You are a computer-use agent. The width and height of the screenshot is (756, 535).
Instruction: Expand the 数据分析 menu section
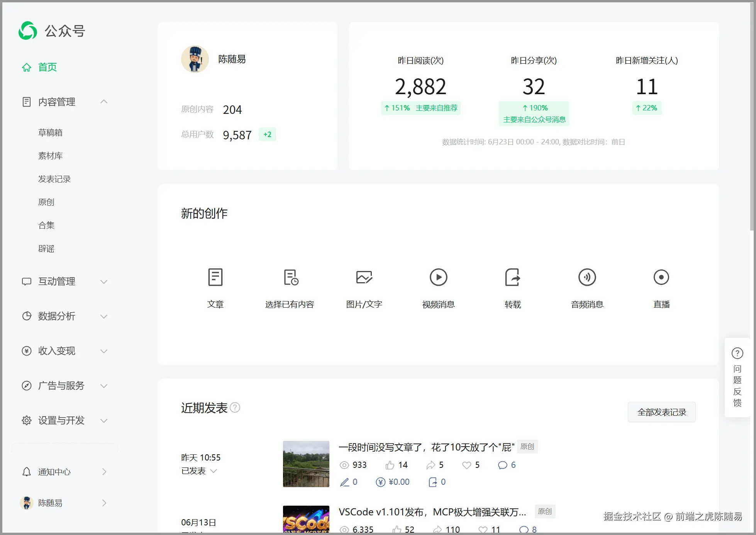click(103, 316)
